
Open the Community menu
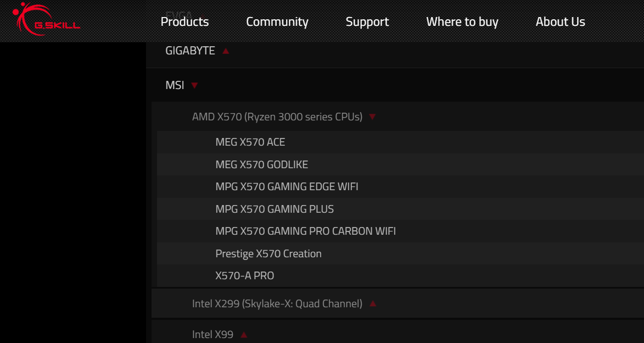[x=277, y=21]
